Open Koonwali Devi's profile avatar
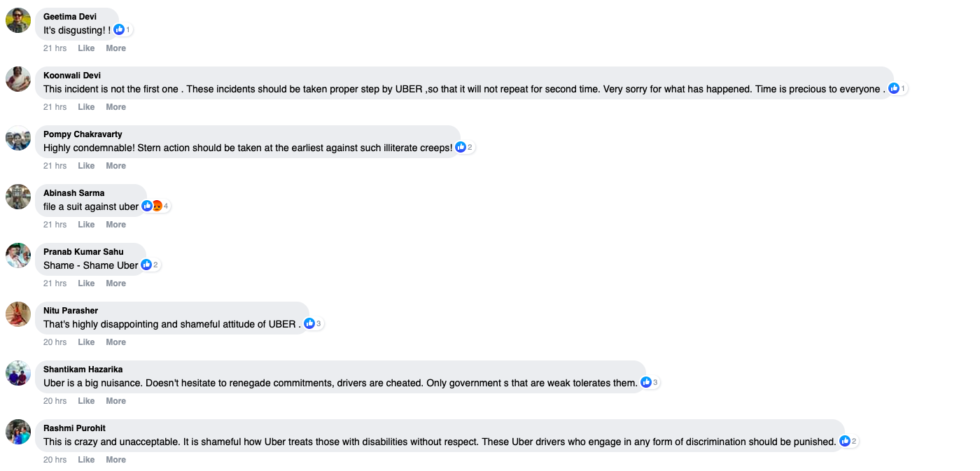This screenshot has width=980, height=471. [x=18, y=79]
